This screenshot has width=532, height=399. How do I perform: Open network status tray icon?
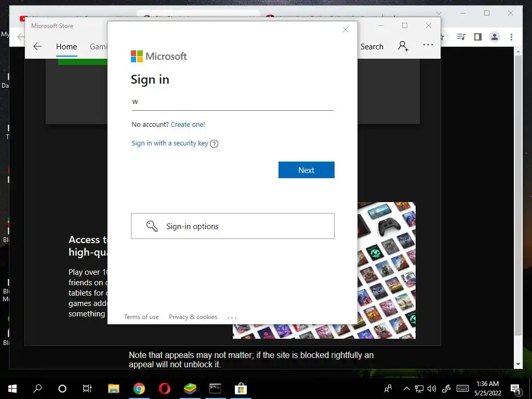(x=419, y=389)
